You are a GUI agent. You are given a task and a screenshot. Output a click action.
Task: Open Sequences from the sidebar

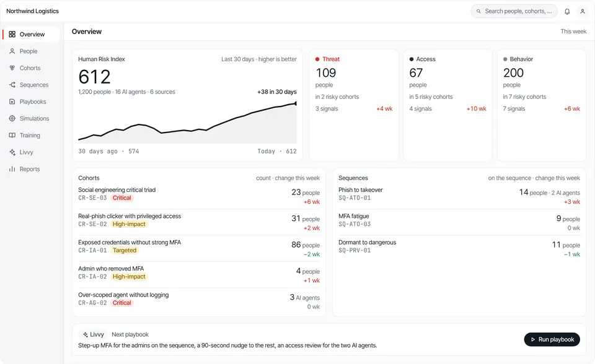(x=31, y=85)
